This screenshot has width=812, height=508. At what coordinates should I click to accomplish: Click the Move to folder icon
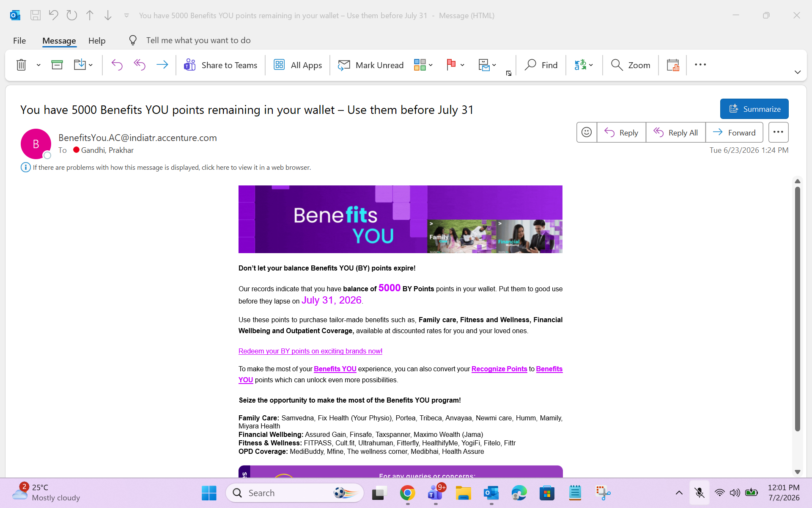pos(80,65)
